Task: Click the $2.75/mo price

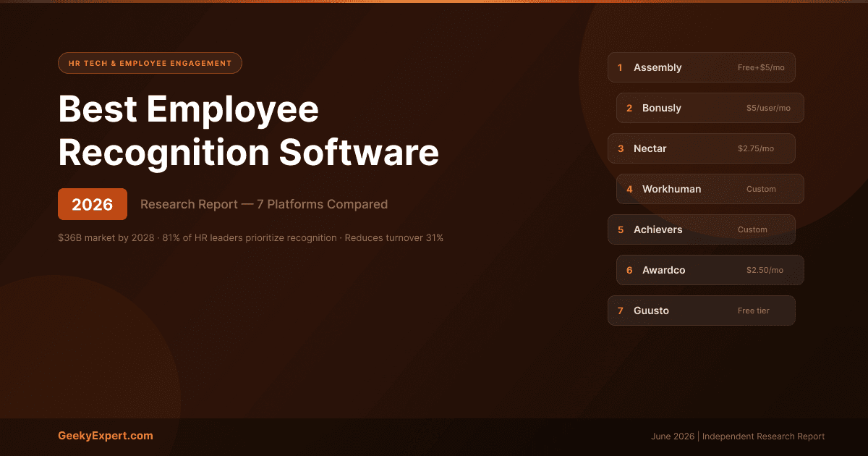Action: 756,148
